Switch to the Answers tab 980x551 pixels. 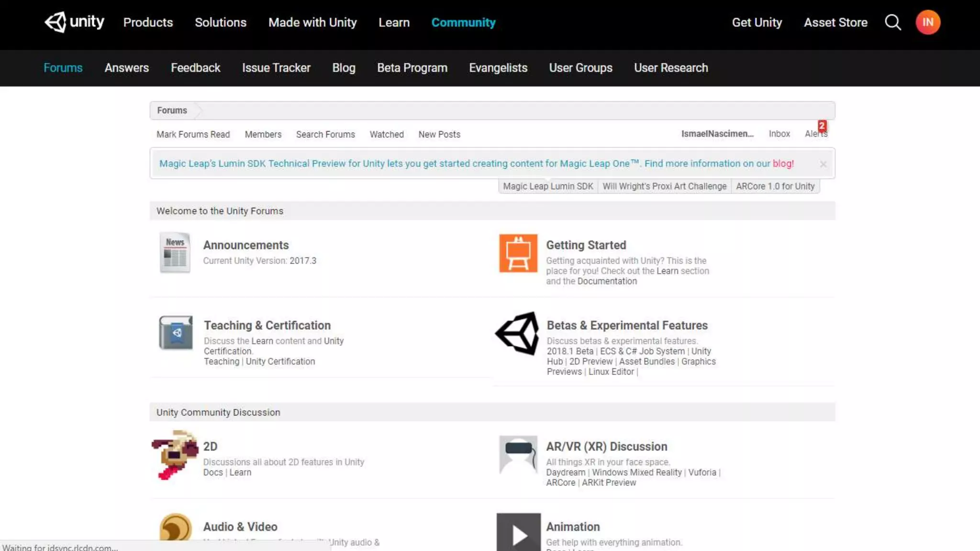tap(126, 68)
